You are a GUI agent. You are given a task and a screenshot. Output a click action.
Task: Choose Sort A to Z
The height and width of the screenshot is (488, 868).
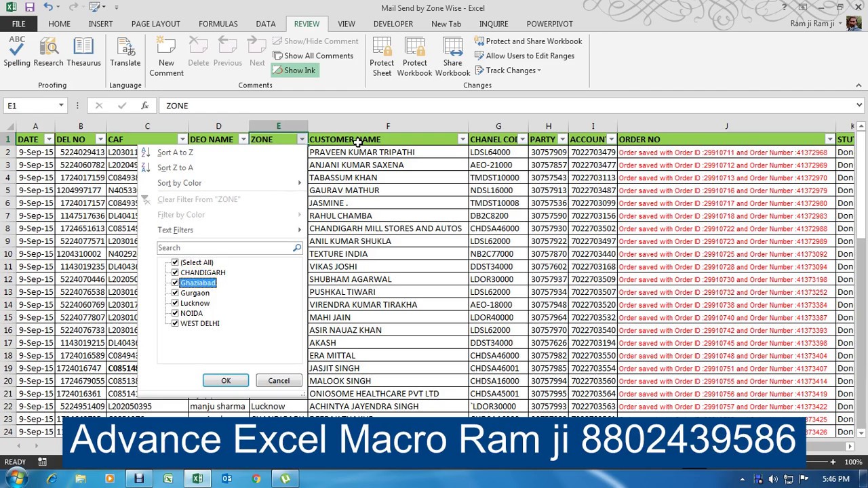[175, 152]
